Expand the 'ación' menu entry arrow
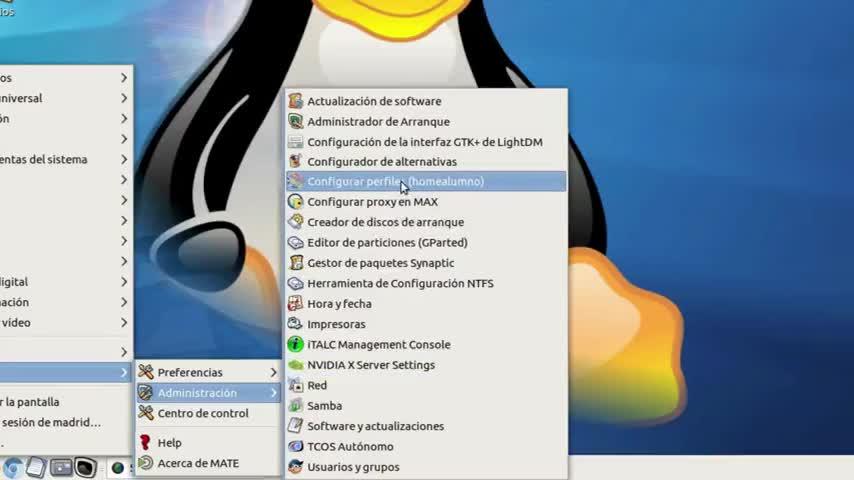The width and height of the screenshot is (854, 480). [x=124, y=302]
